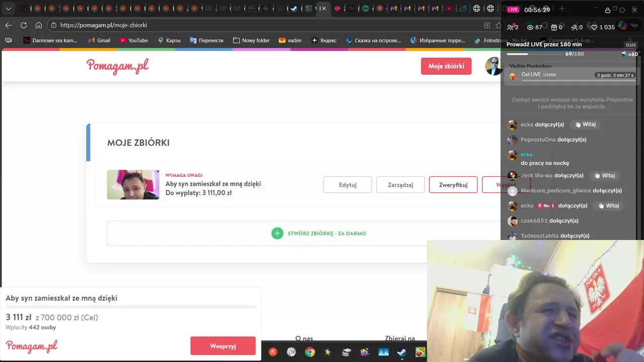Screen dimensions: 644x362
Task: Open the Карты maps bookmark
Action: (x=169, y=40)
